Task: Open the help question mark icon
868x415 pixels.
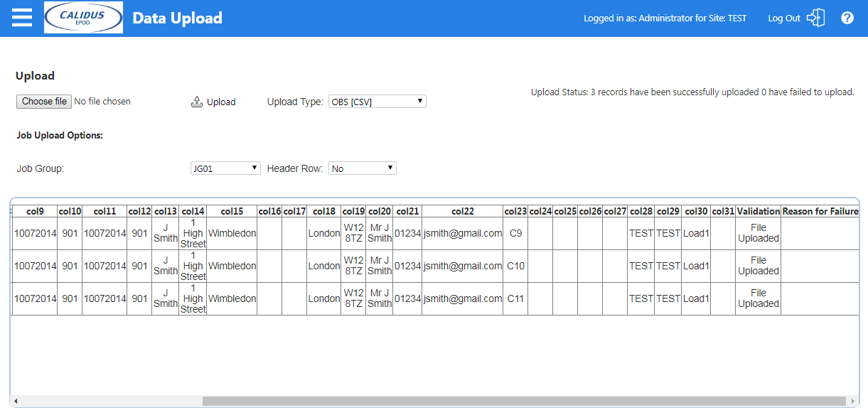Action: coord(847,18)
